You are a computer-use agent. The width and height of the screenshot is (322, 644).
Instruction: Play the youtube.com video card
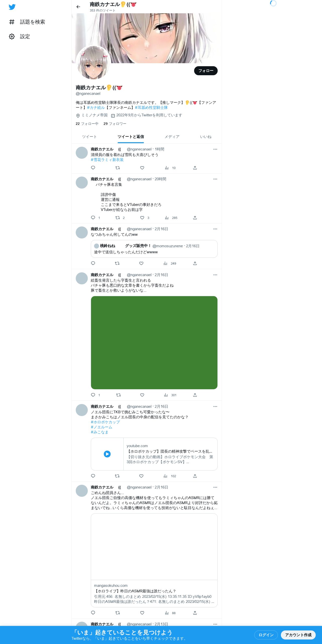point(107,454)
